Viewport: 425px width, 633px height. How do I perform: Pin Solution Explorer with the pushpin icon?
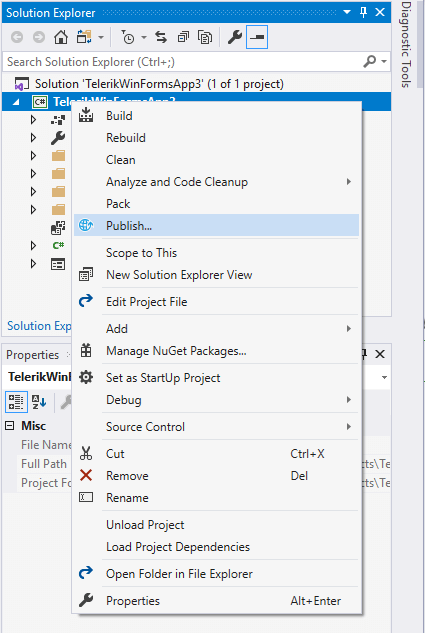coord(363,13)
